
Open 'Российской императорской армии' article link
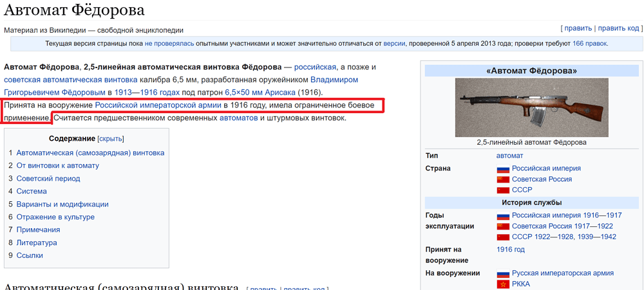158,105
